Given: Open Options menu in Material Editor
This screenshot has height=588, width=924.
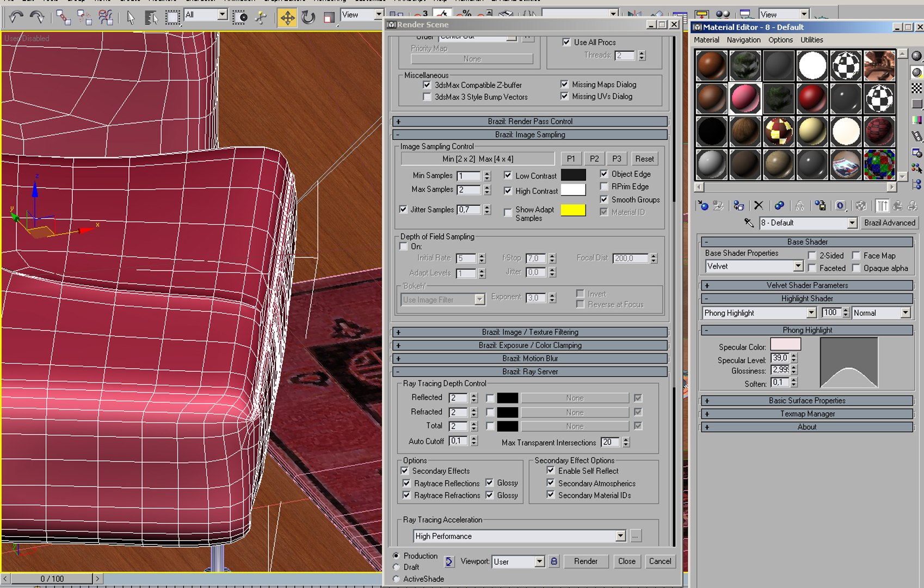Looking at the screenshot, I should coord(780,40).
